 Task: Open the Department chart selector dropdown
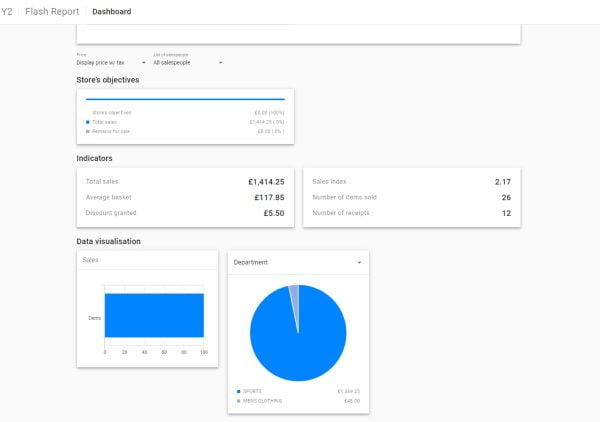[298, 262]
